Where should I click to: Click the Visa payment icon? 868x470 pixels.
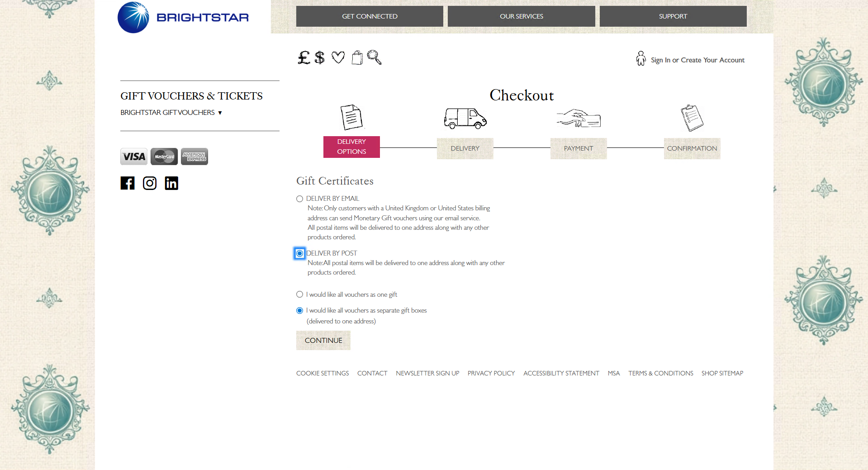[x=133, y=157]
